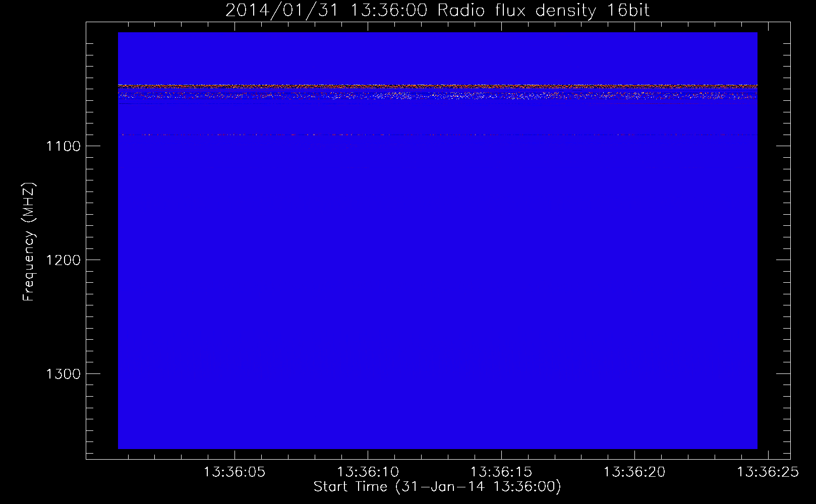Click the '1300' frequency tick label
The height and width of the screenshot is (504, 816).
coord(64,374)
